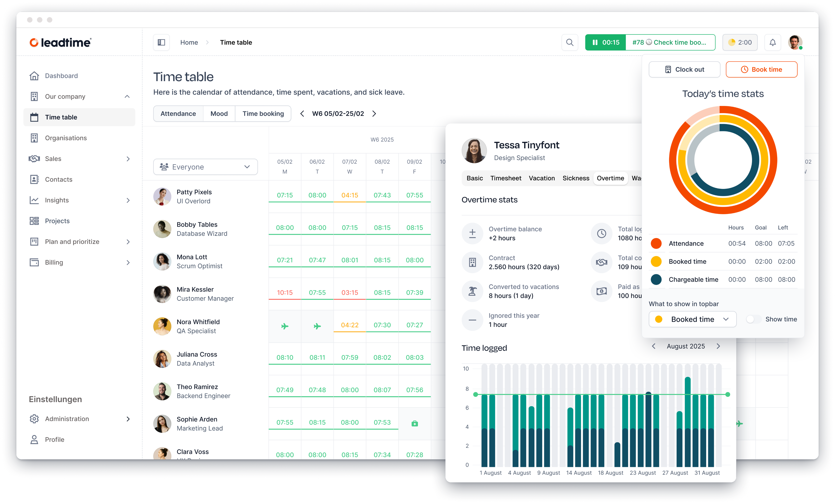This screenshot has width=835, height=504.
Task: Switch to the Mood tab
Action: [x=219, y=114]
